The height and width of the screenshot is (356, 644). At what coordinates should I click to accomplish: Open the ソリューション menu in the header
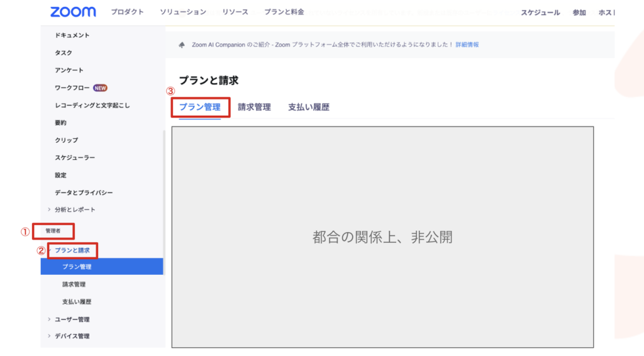[182, 12]
